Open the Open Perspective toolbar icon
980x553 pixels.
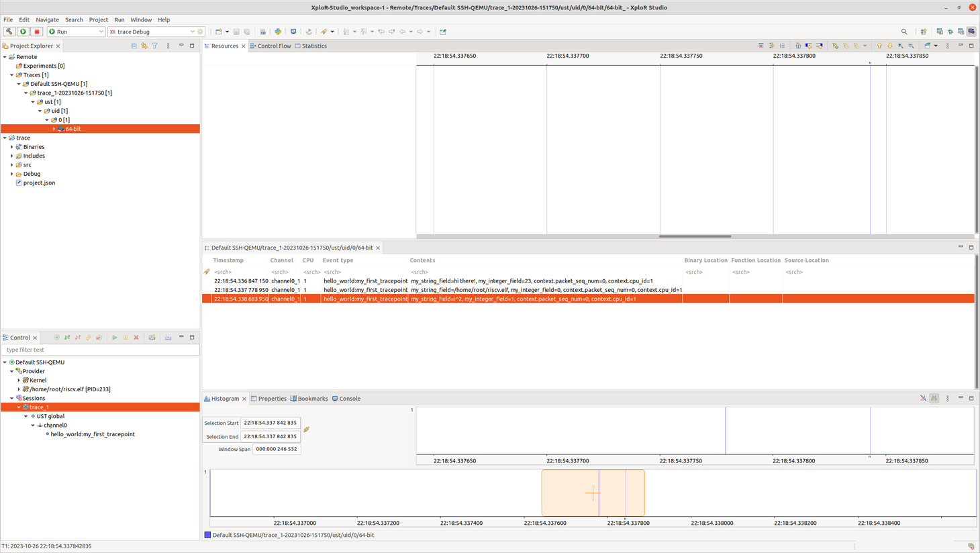coord(924,32)
